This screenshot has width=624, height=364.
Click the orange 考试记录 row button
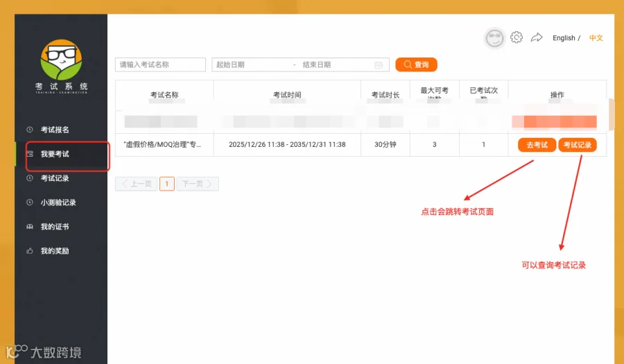tap(578, 145)
